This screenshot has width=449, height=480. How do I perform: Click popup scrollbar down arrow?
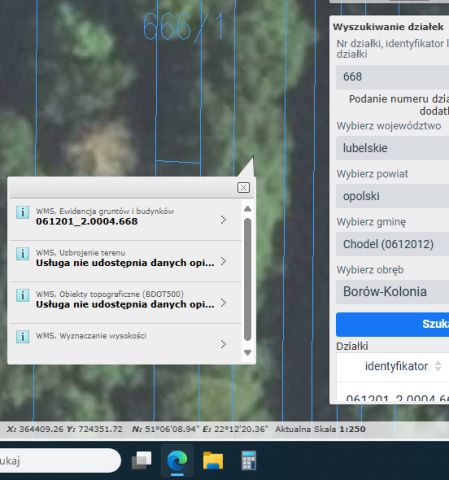click(247, 352)
